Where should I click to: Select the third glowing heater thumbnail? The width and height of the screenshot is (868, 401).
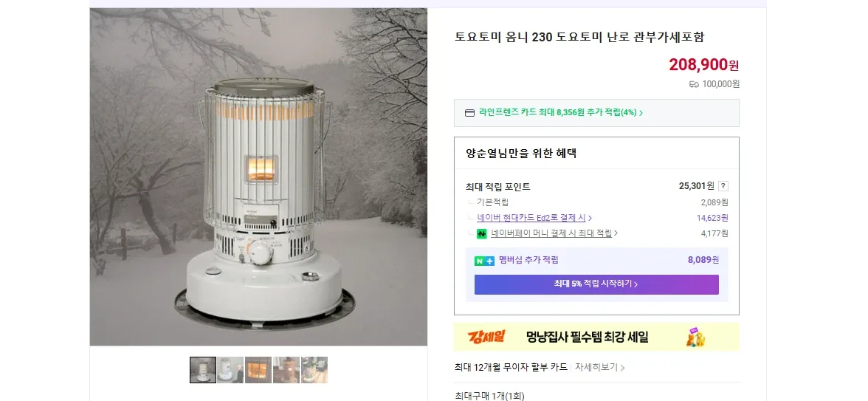[258, 370]
